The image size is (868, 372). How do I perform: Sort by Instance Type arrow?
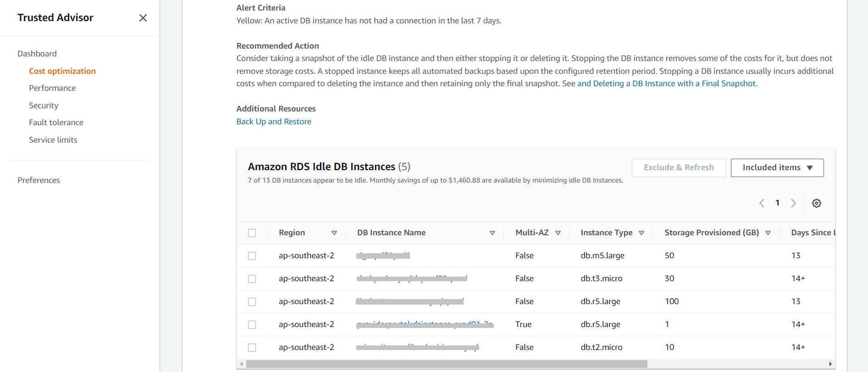(641, 233)
